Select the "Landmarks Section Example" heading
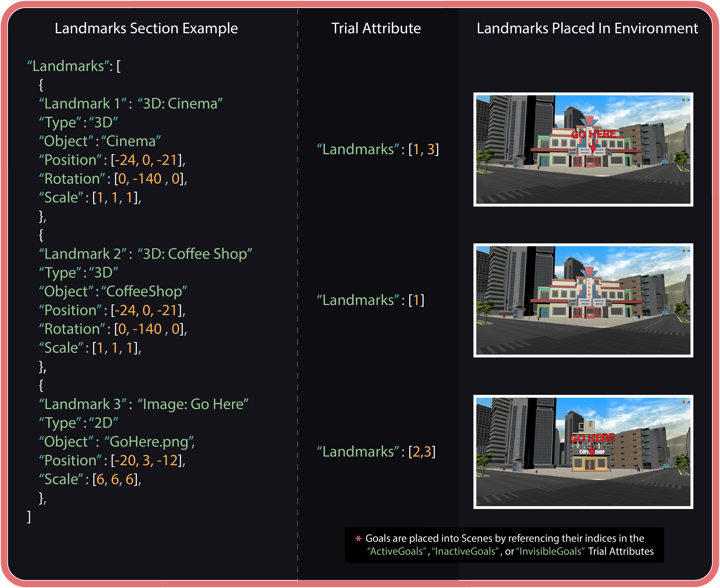 tap(146, 28)
